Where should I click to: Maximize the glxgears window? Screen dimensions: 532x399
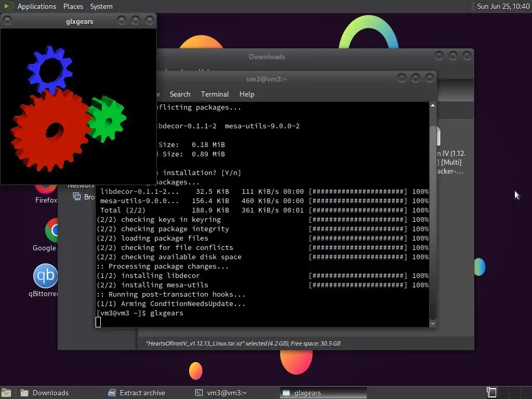tap(136, 21)
